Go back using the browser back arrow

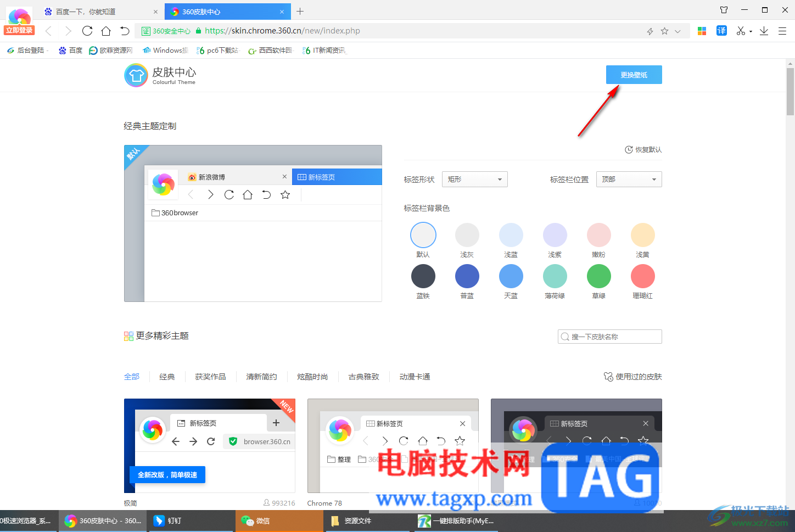tap(48, 31)
